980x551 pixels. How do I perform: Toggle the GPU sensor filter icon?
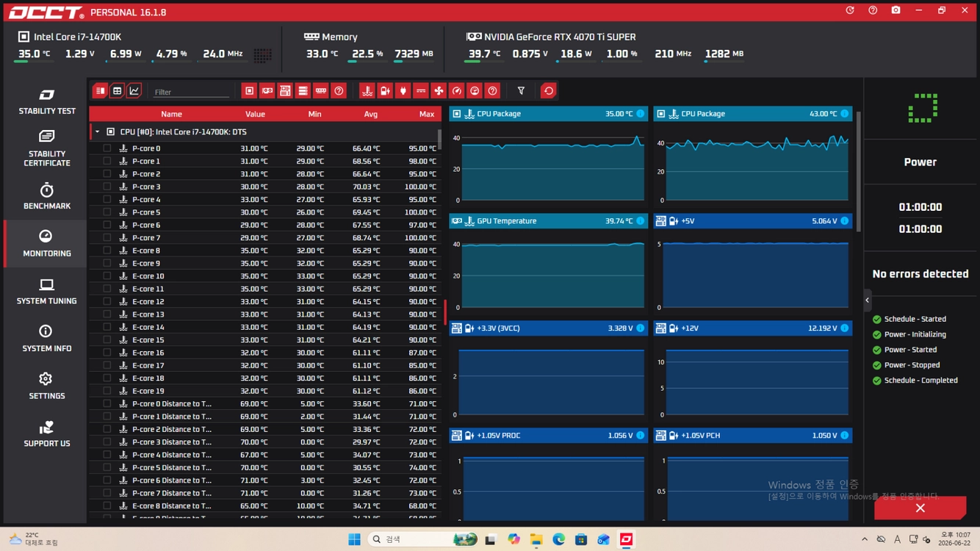coord(267,91)
